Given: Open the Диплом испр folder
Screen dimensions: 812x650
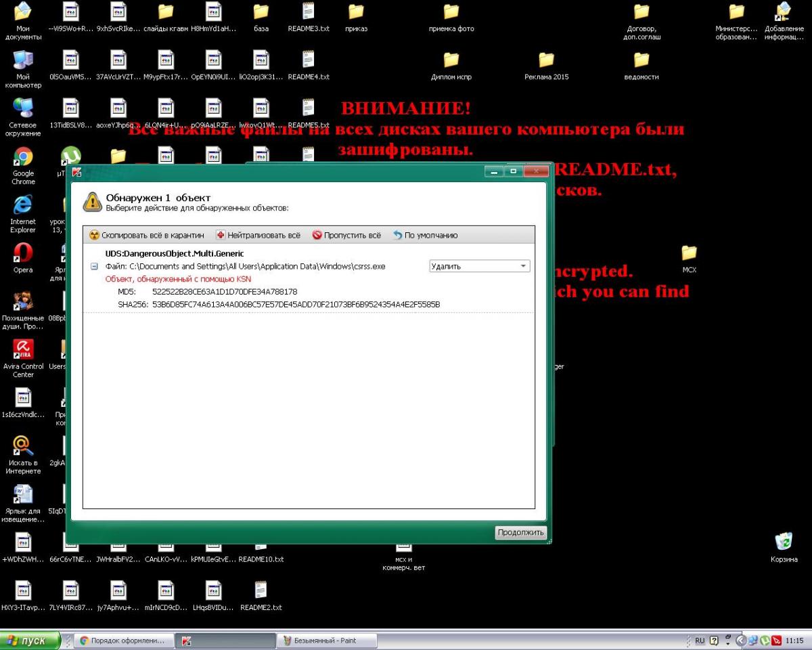Looking at the screenshot, I should click(451, 64).
